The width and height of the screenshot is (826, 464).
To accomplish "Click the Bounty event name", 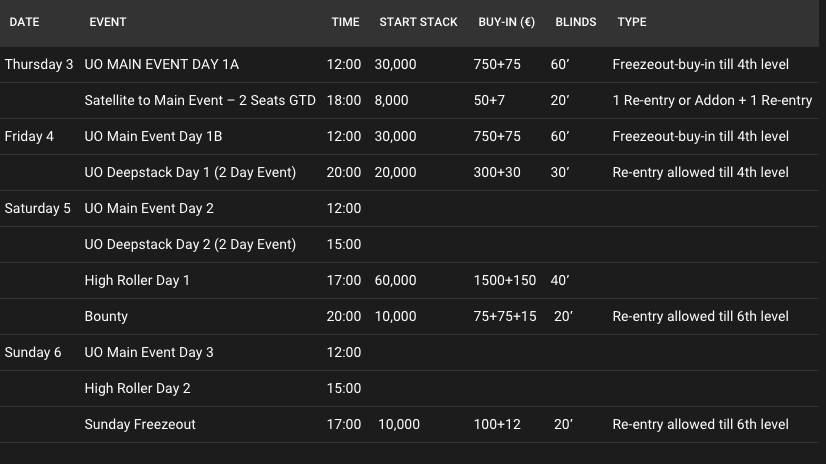I will 106,316.
